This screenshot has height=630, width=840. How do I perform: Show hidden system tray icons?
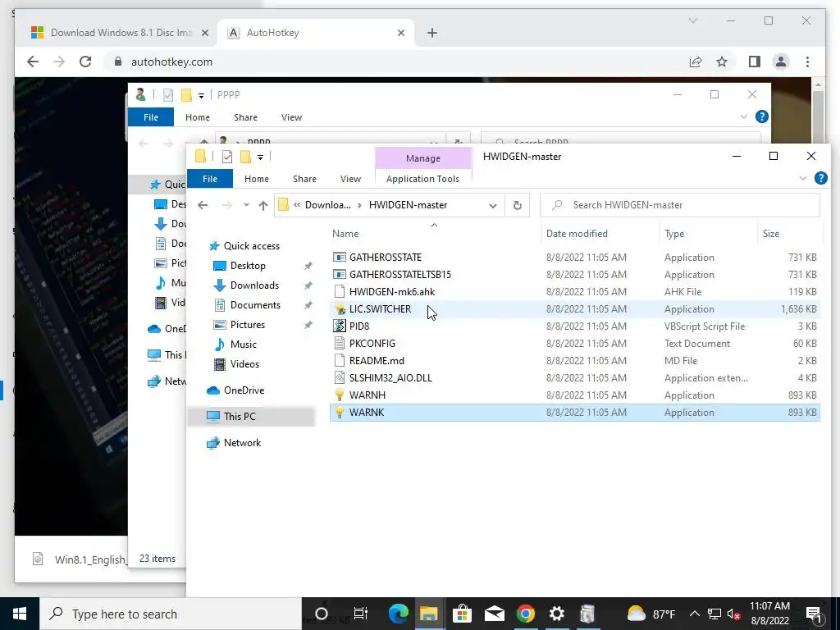[694, 614]
